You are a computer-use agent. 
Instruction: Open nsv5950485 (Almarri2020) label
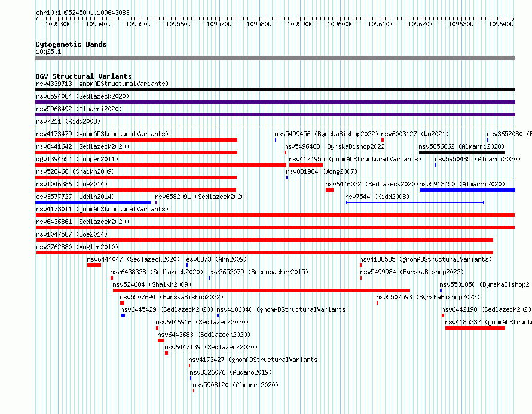click(478, 159)
